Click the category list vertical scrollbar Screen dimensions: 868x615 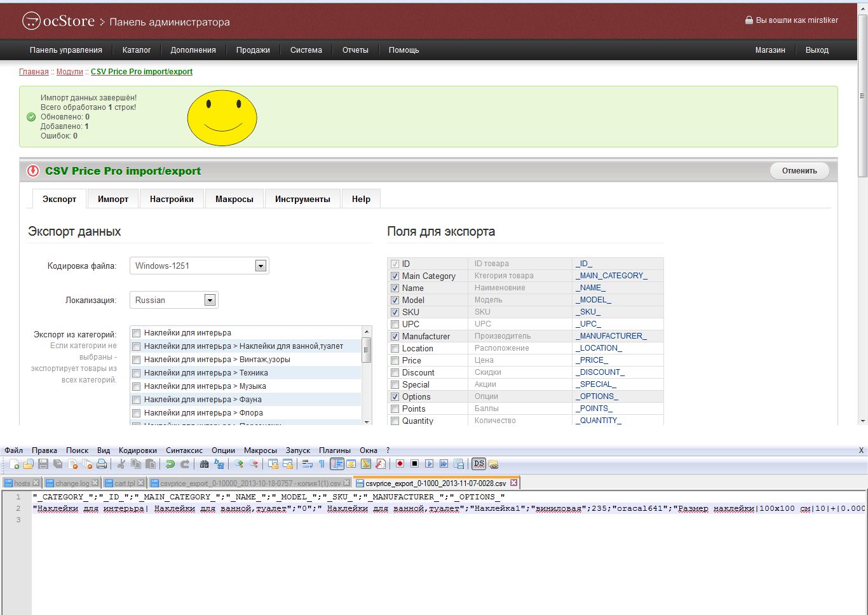click(367, 351)
